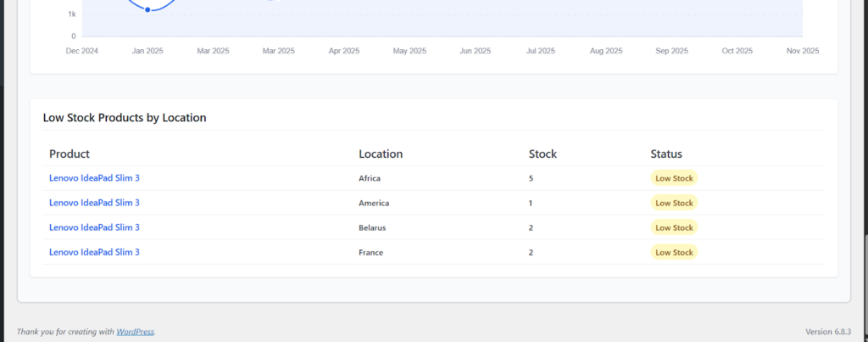
Task: Click the WordPress link in footer
Action: tap(135, 332)
